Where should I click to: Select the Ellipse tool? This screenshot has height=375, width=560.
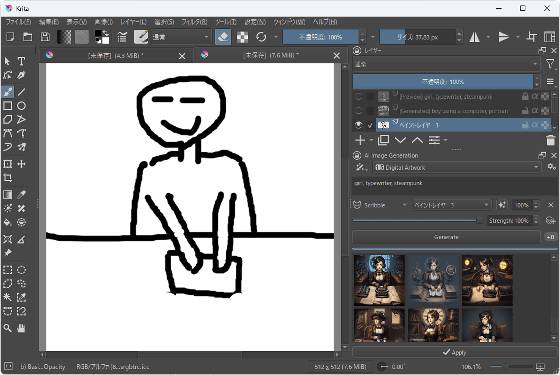[21, 106]
